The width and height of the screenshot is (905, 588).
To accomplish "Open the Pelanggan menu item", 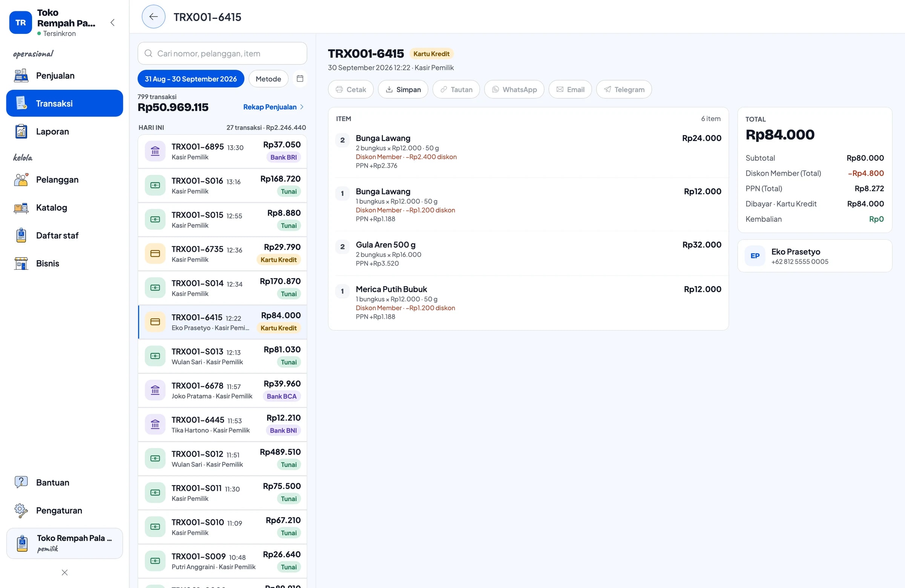I will [64, 180].
